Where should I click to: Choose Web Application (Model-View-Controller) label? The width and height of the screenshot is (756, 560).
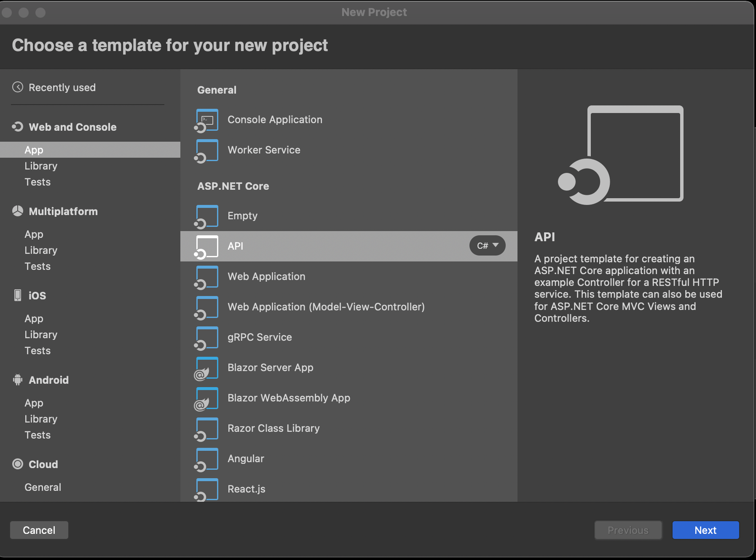326,307
